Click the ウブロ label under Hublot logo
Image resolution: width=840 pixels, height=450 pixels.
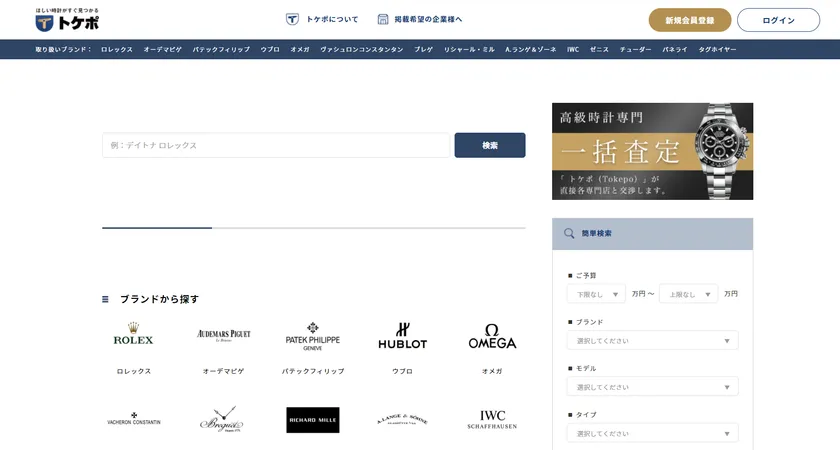(x=402, y=371)
